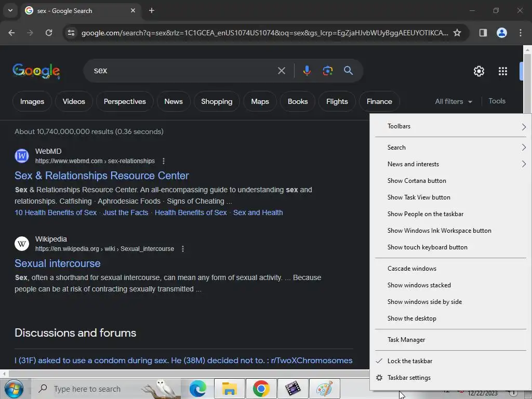Screen dimensions: 532x399
Task: Open Windows Start button
Action: pyautogui.click(x=14, y=389)
